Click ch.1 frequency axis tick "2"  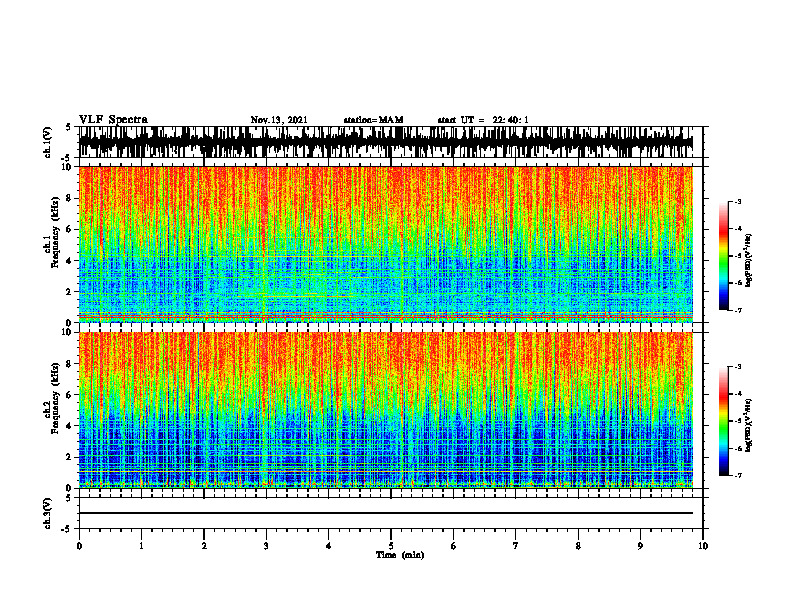pos(69,292)
